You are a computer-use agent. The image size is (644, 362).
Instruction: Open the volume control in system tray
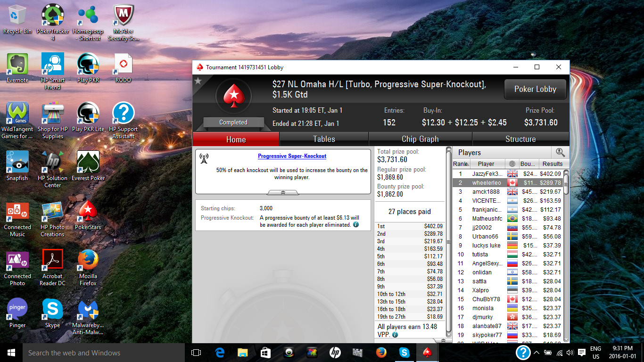(x=570, y=353)
